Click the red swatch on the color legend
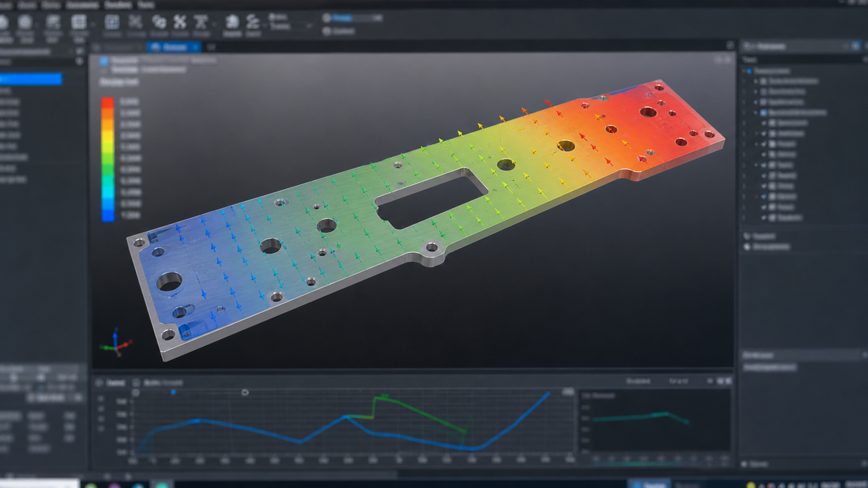The width and height of the screenshot is (868, 488). (107, 102)
